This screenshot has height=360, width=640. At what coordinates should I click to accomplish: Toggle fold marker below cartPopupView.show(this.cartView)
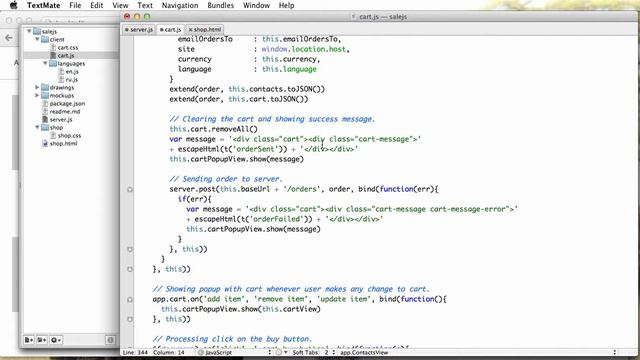click(x=130, y=319)
